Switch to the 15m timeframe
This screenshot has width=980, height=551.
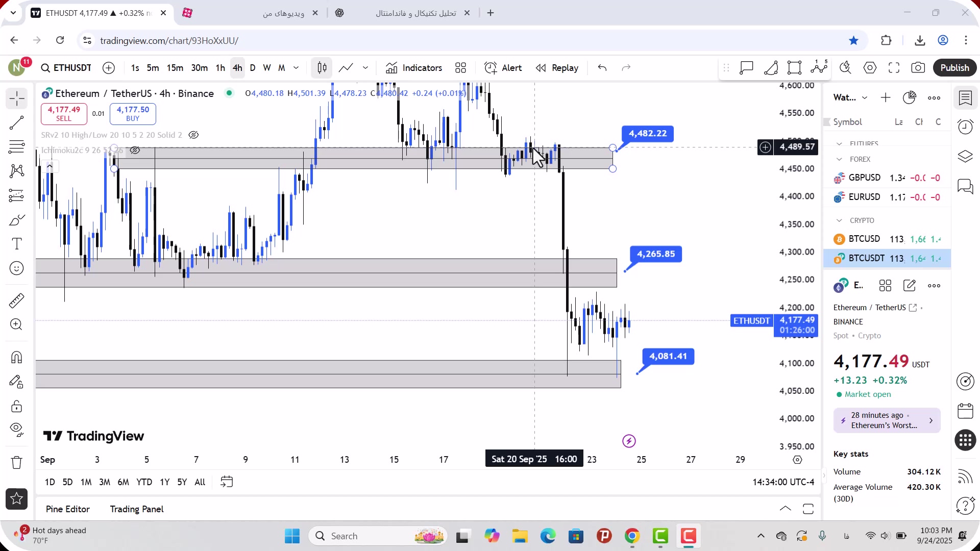click(x=175, y=68)
